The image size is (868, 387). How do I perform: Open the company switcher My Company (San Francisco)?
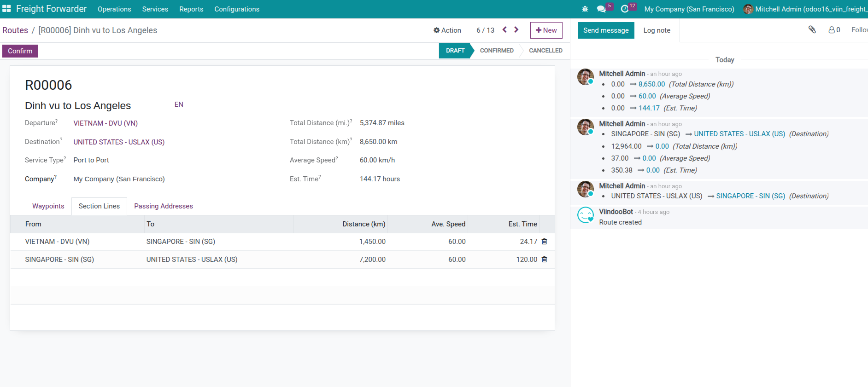[689, 9]
